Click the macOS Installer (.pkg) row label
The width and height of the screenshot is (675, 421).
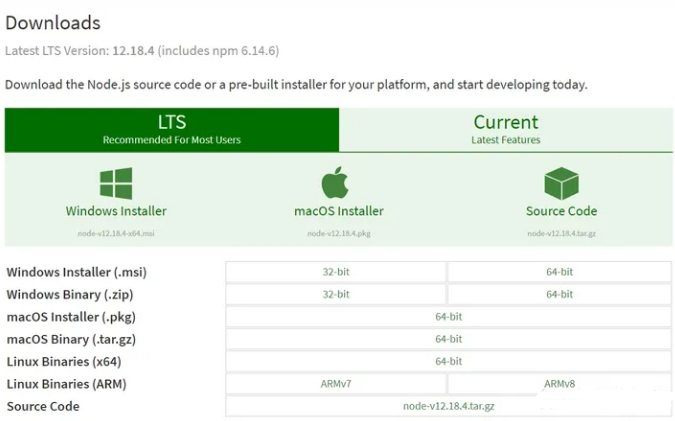pyautogui.click(x=71, y=317)
